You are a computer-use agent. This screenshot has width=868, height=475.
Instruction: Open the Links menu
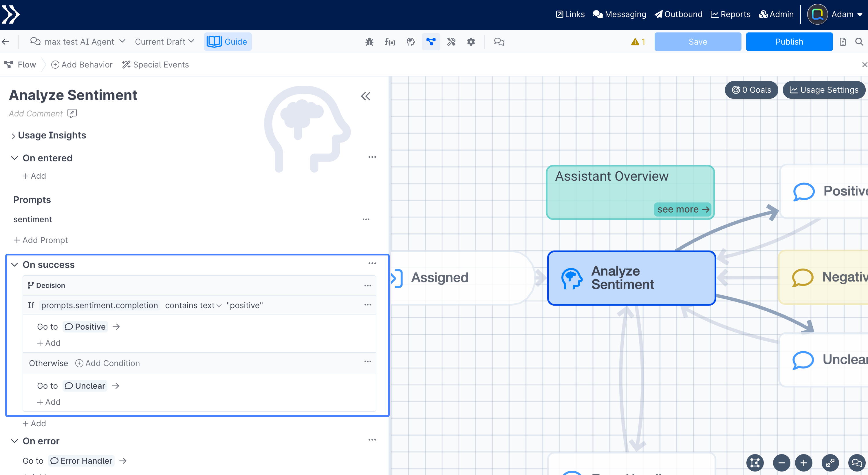pyautogui.click(x=570, y=14)
